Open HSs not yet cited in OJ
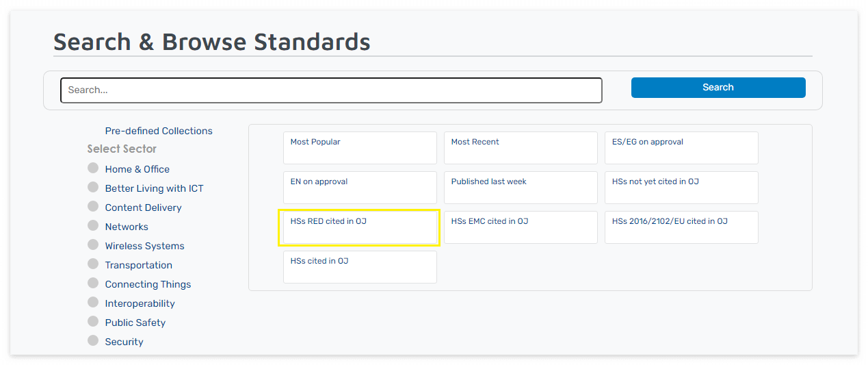This screenshot has height=365, width=868. (x=681, y=188)
